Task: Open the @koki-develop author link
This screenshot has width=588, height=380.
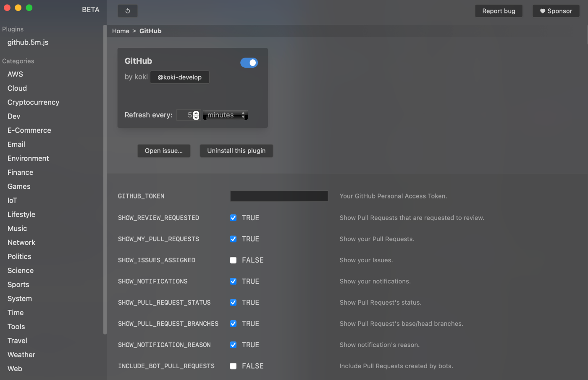Action: pos(180,77)
